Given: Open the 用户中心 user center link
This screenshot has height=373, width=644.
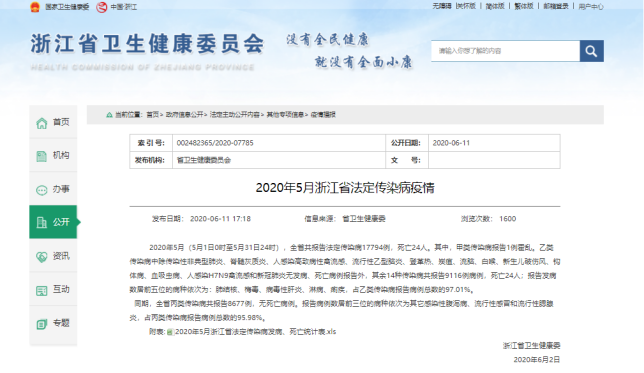Looking at the screenshot, I should pyautogui.click(x=591, y=7).
